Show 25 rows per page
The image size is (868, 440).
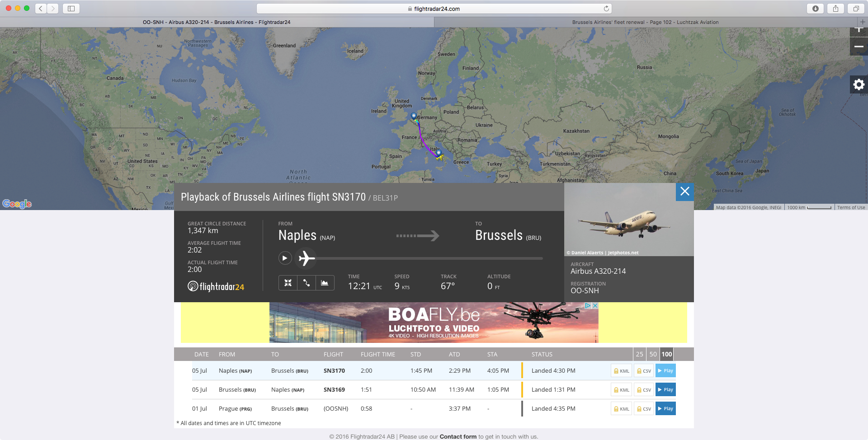pyautogui.click(x=639, y=354)
